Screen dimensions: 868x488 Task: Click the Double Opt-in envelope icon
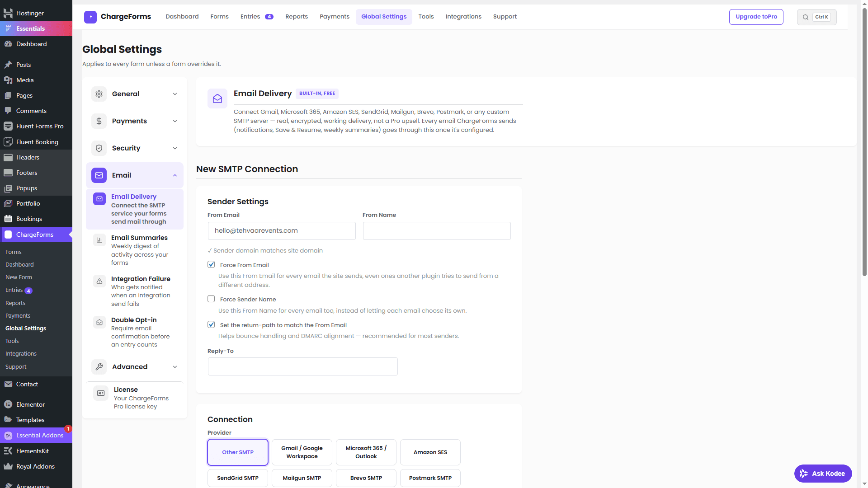click(99, 322)
